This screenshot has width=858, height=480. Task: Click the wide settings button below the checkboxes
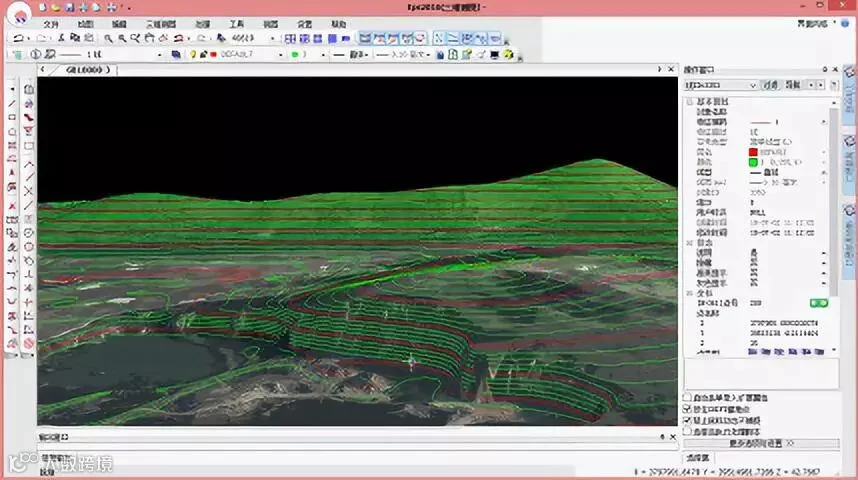762,443
